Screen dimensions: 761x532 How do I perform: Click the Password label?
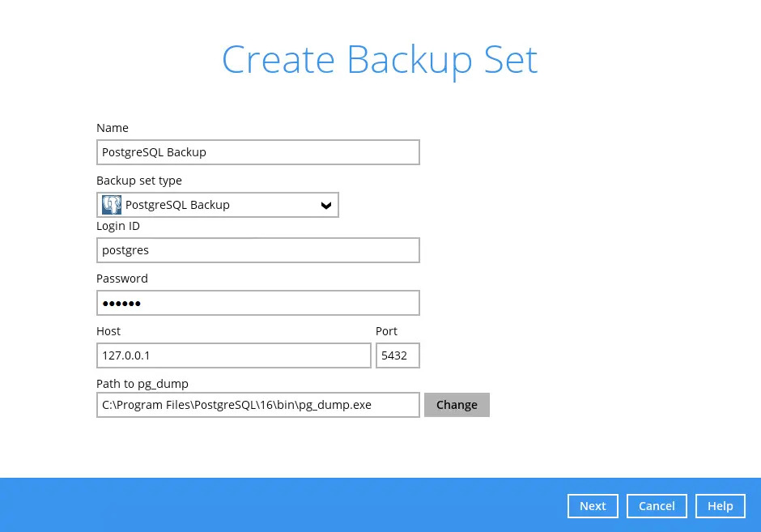coord(122,279)
